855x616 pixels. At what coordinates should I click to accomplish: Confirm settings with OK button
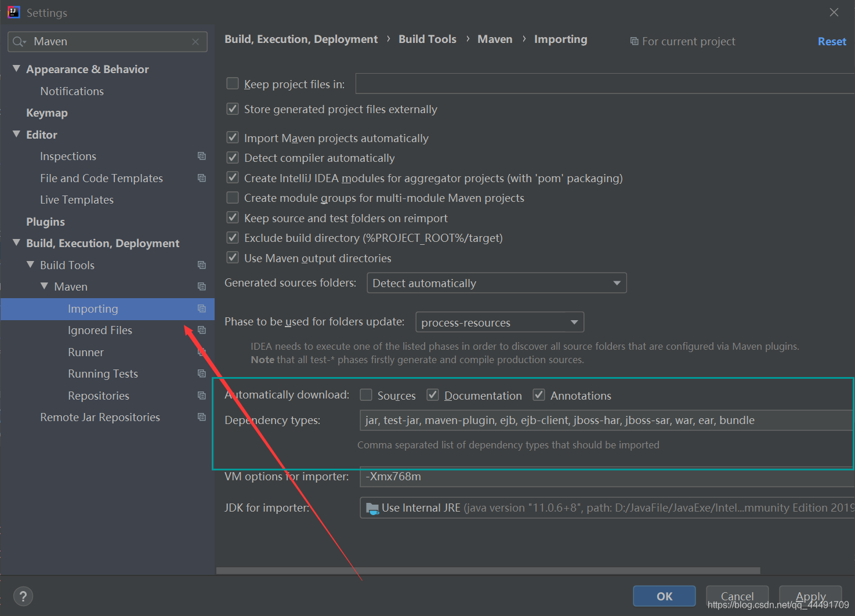point(664,596)
